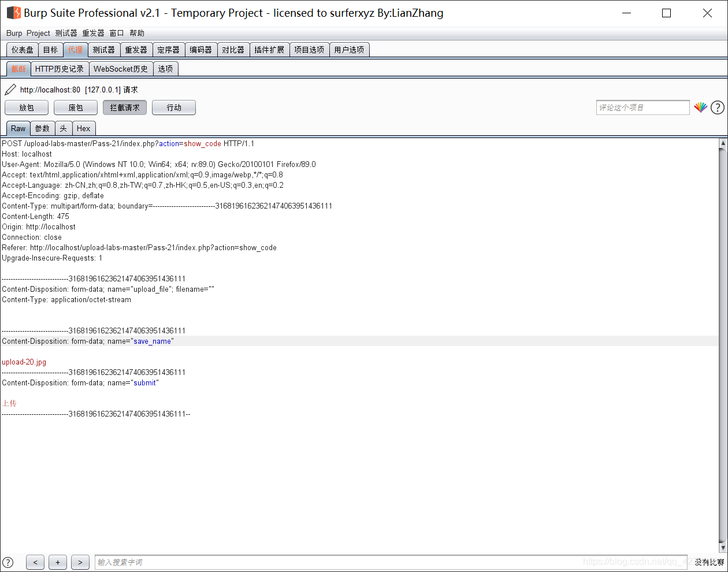The width and height of the screenshot is (728, 572).
Task: Open the WebSocket历史 sub-tab
Action: (121, 69)
